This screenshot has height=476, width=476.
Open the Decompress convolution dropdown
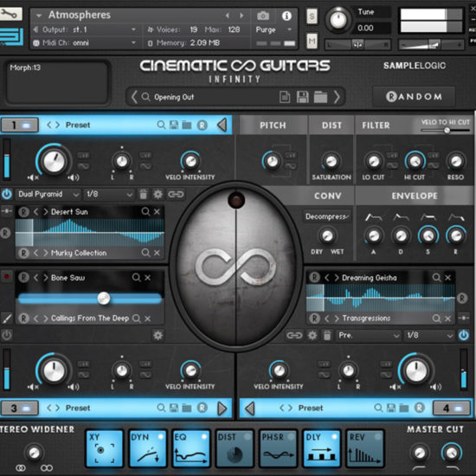(x=327, y=216)
